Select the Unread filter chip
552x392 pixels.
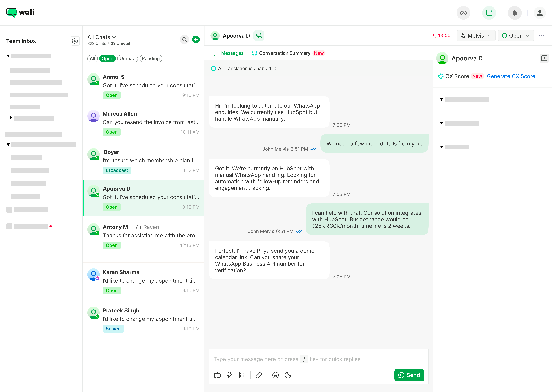(x=127, y=58)
